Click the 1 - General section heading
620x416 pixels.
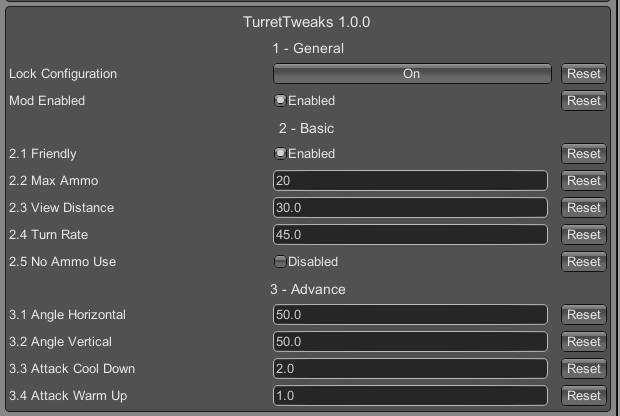(308, 48)
